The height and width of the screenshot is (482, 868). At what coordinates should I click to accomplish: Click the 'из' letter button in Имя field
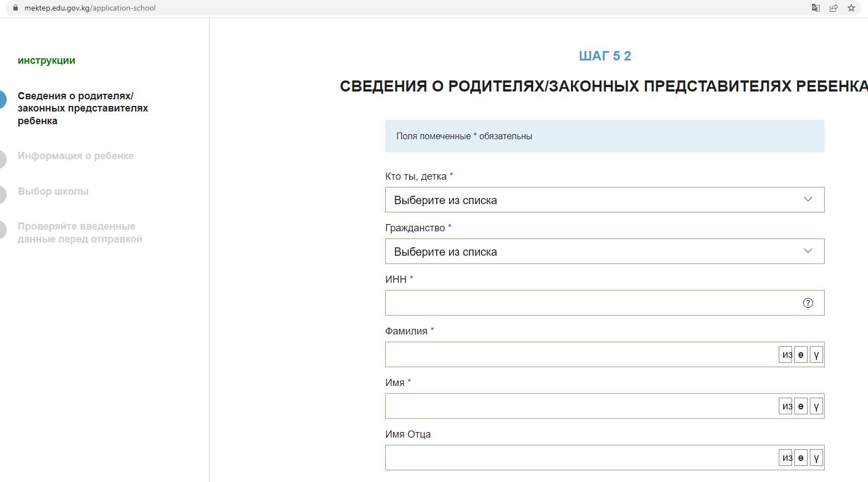(785, 406)
